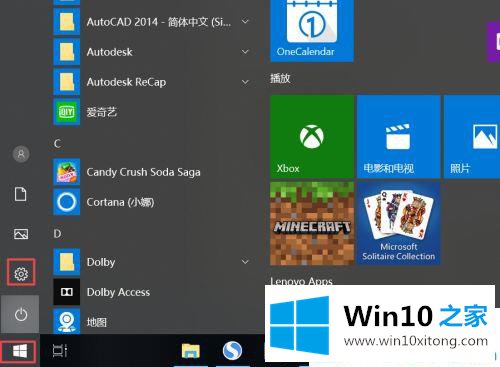Open the Pictures icon in the Start sidebar
The width and height of the screenshot is (500, 367).
(21, 234)
